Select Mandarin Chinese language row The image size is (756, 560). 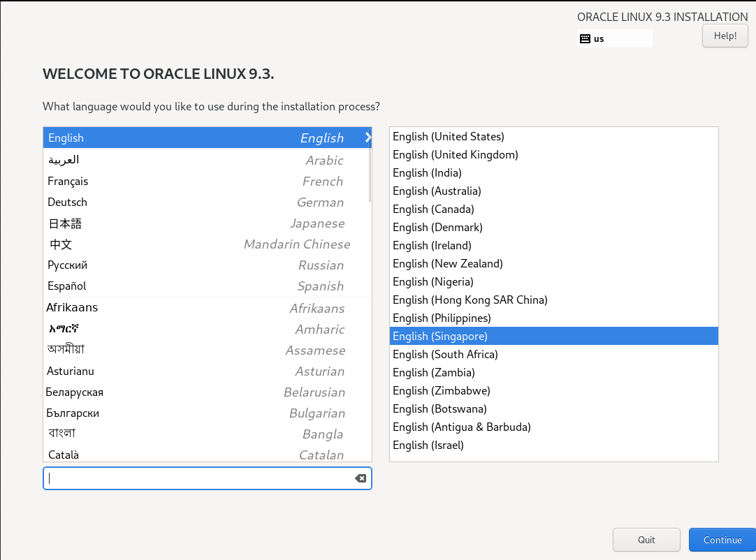[x=208, y=244]
